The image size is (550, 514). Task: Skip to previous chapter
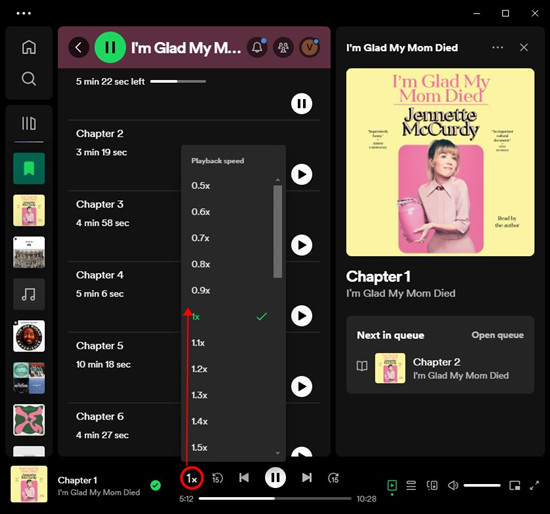pos(244,478)
